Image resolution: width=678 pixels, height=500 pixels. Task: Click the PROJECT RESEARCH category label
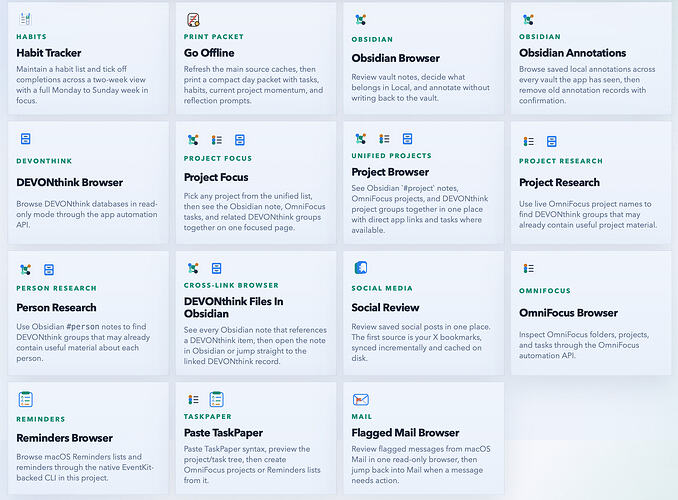point(561,161)
